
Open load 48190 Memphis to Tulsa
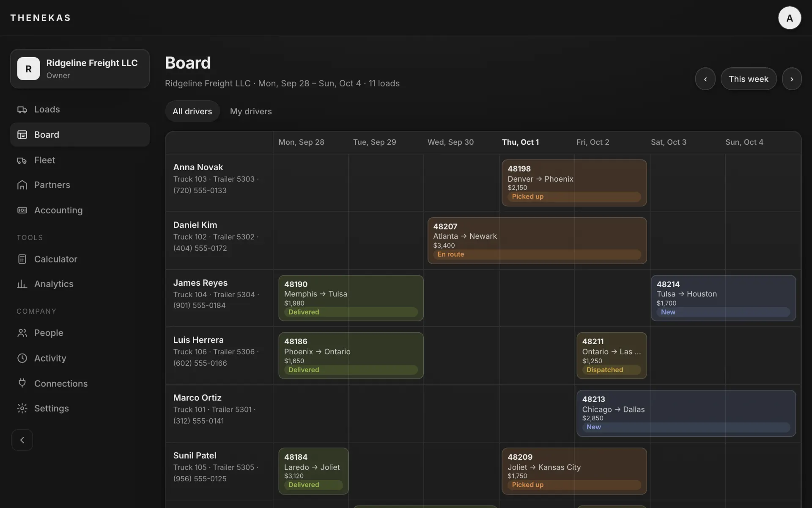[x=351, y=298]
